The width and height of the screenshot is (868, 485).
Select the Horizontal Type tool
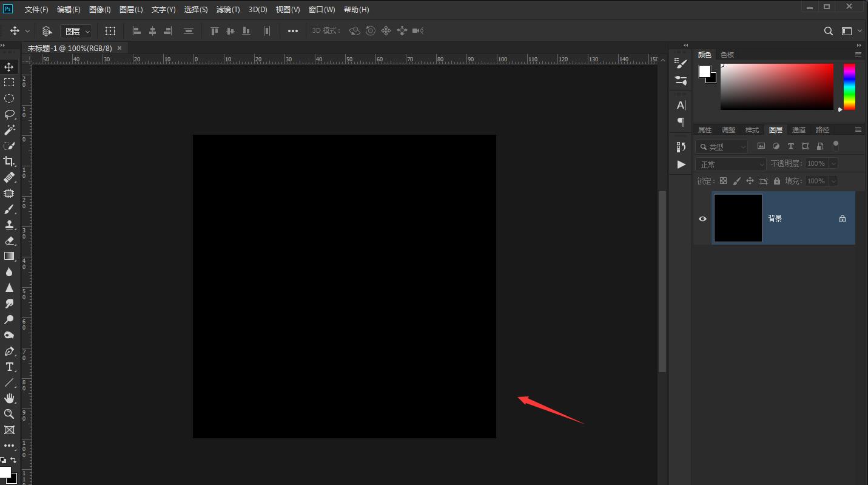(9, 367)
